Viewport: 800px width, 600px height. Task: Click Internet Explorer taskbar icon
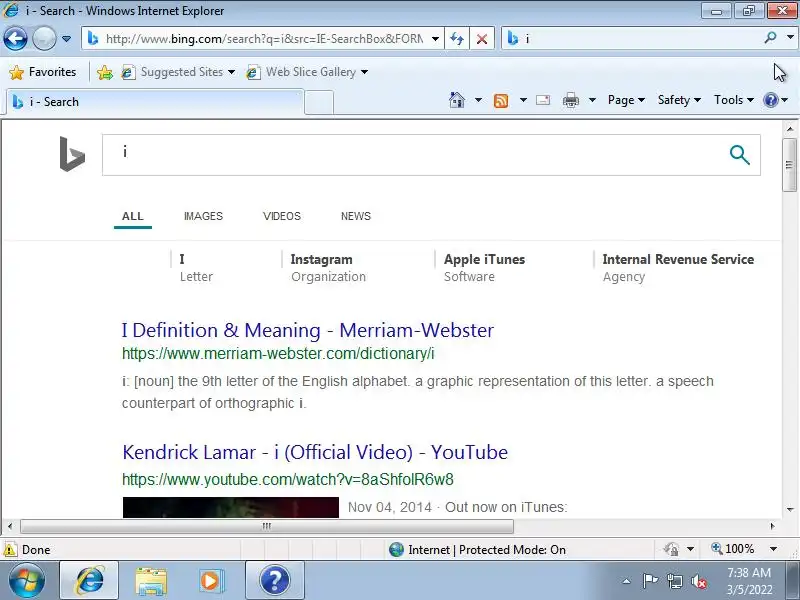[90, 581]
